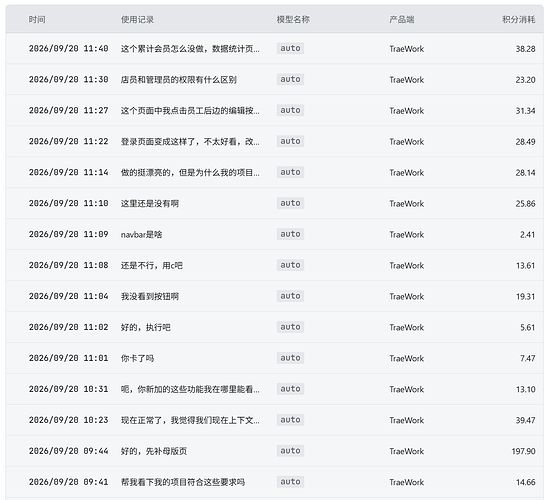Open the record 这个页面中我点击员工后边的编辑按
The width and height of the screenshot is (549, 500).
click(x=190, y=111)
